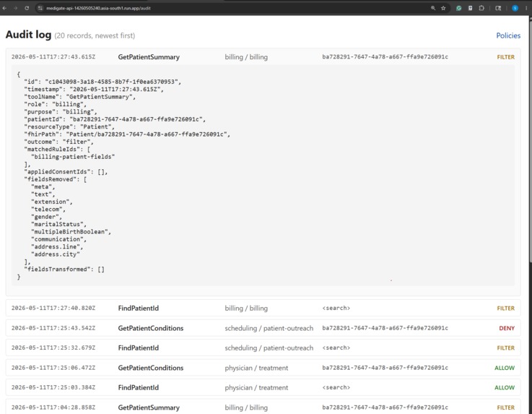Reload the audit page
This screenshot has height=414, width=532.
coord(27,8)
